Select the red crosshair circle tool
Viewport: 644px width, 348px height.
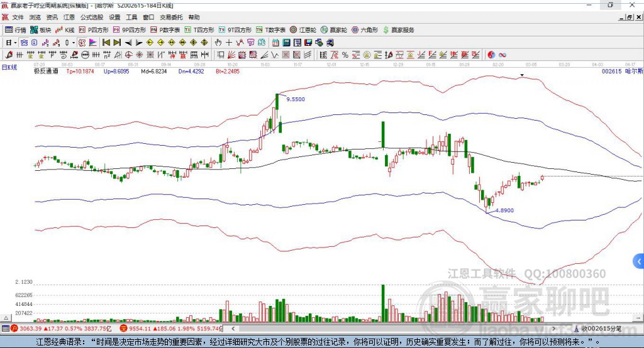128,55
